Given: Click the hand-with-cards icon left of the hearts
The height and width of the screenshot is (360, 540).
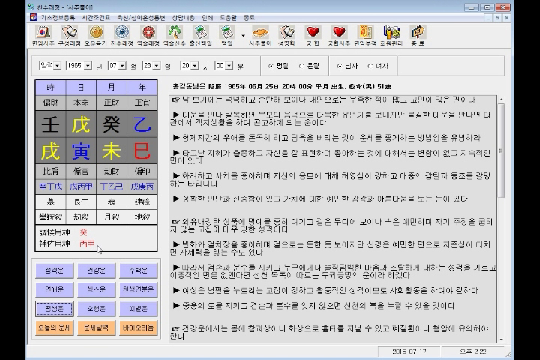Looking at the screenshot, I should (x=287, y=32).
